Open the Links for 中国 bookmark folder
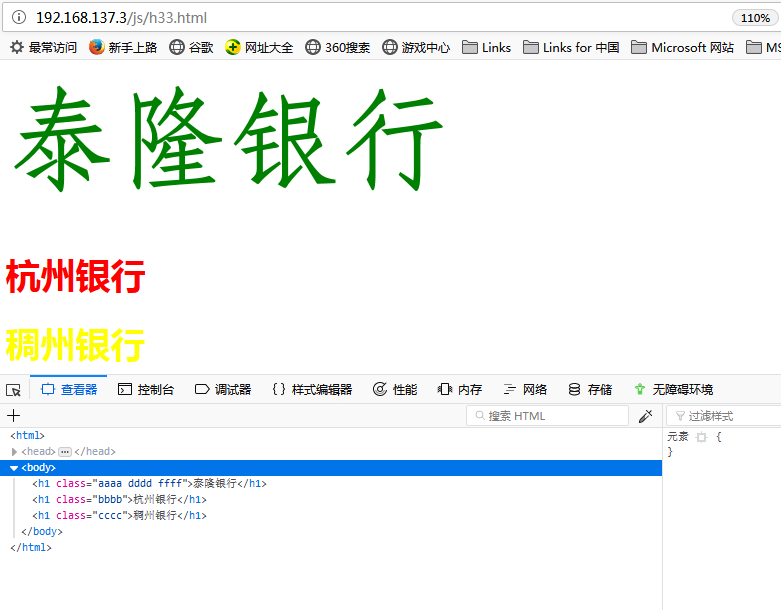The width and height of the screenshot is (781, 610). (x=571, y=47)
